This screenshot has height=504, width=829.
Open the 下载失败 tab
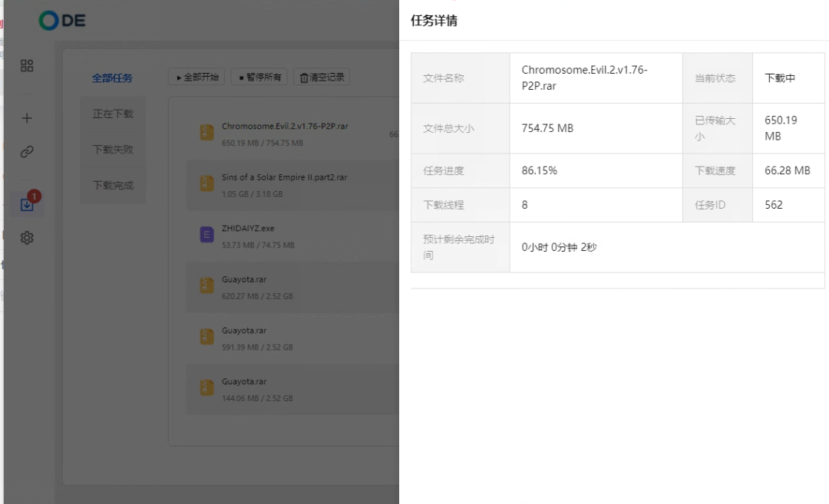(x=113, y=150)
